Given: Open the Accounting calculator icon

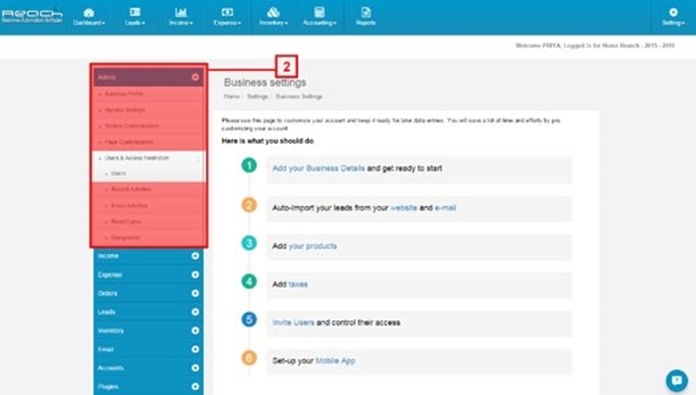Looking at the screenshot, I should click(x=319, y=12).
